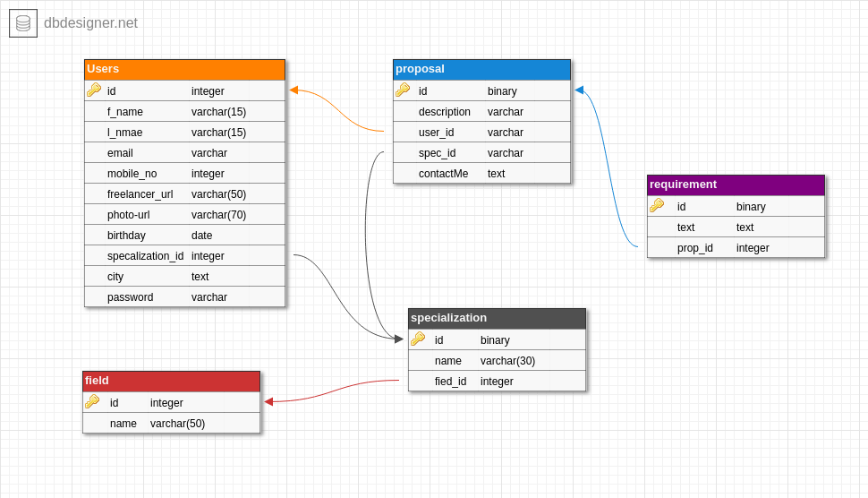Click the f_name column in Users

tap(185, 111)
